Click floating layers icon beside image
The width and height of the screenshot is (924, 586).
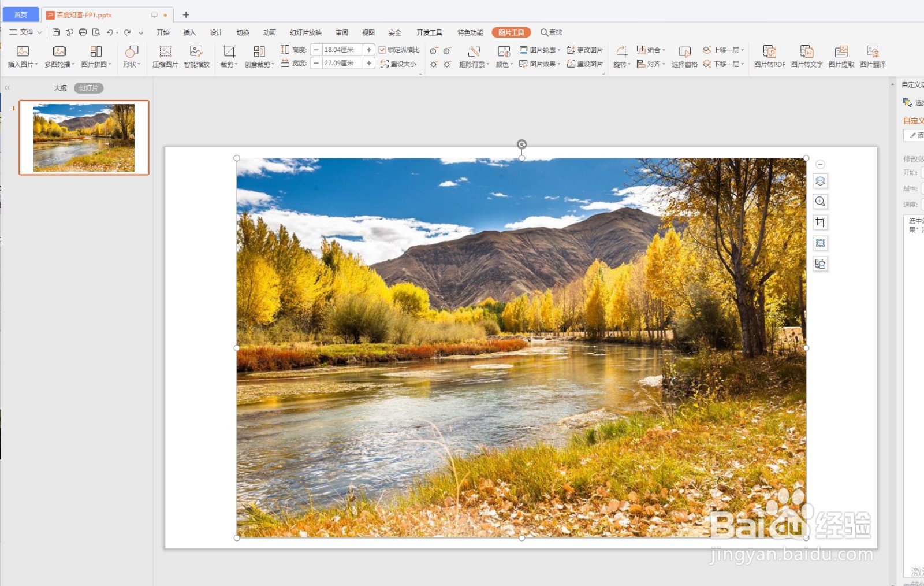click(820, 181)
